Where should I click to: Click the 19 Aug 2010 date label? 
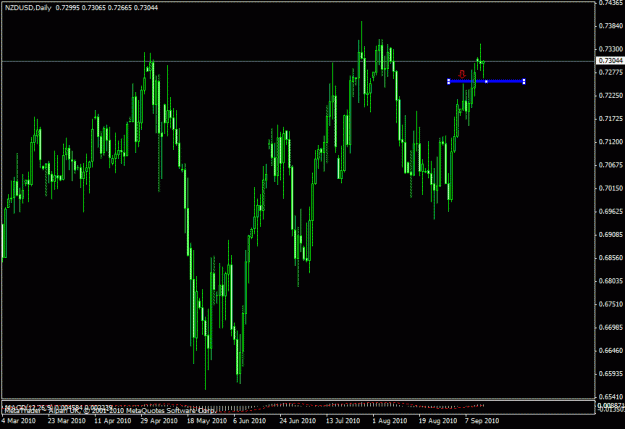click(x=437, y=421)
